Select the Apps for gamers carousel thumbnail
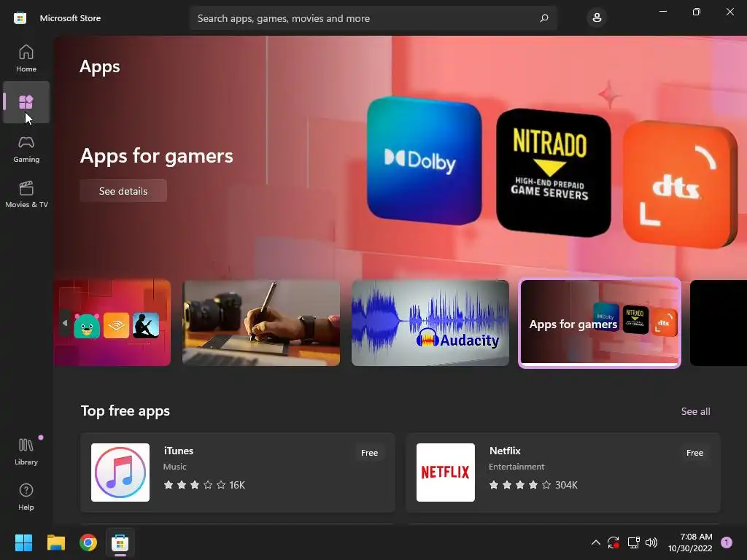Screen dimensions: 747x560 tap(600, 323)
